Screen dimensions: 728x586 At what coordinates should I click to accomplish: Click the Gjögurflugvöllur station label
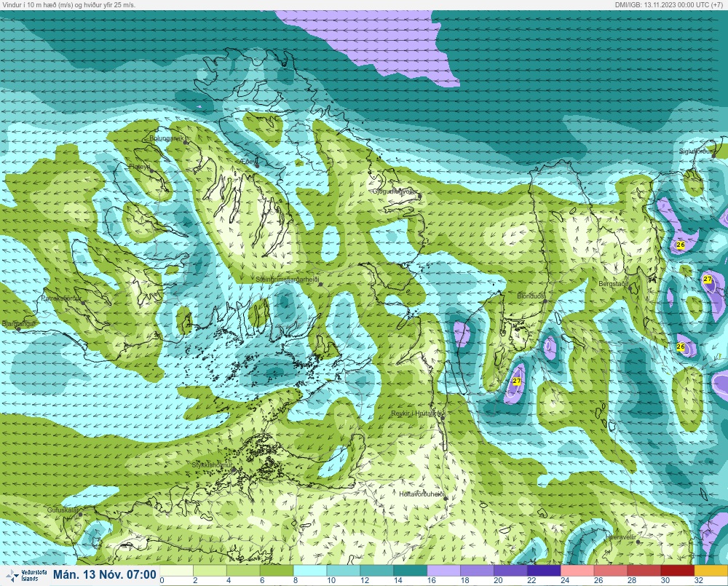coord(395,191)
